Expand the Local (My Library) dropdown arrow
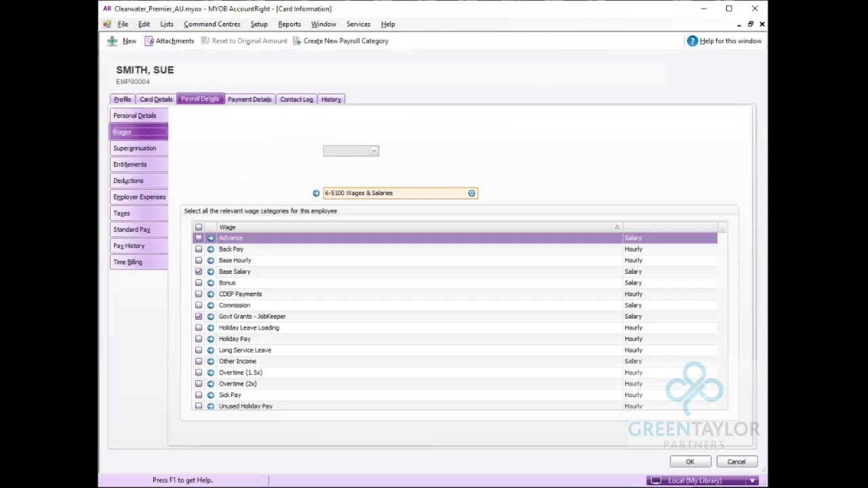The height and width of the screenshot is (488, 868). pyautogui.click(x=752, y=481)
